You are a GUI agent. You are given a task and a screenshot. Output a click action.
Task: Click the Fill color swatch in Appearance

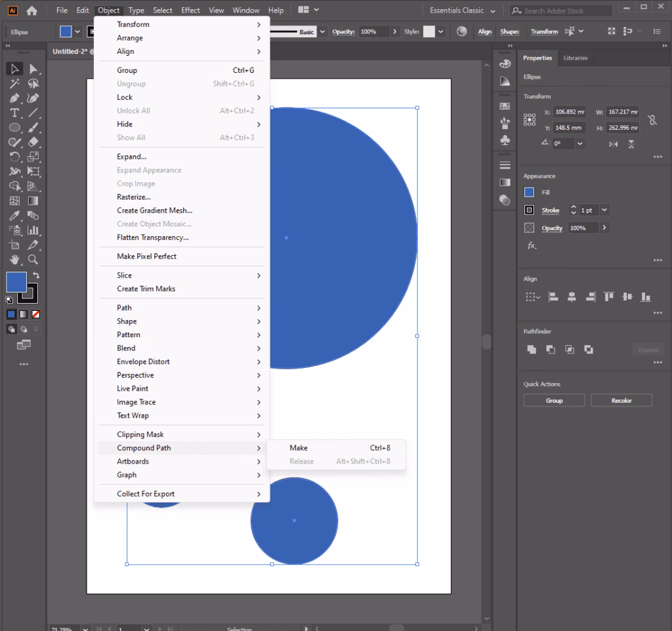tap(530, 192)
